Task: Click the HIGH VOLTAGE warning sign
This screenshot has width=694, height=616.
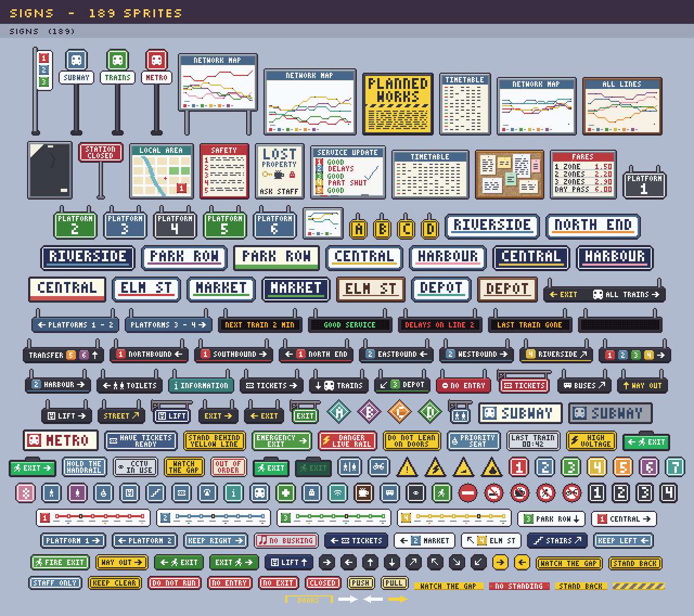Action: [591, 440]
